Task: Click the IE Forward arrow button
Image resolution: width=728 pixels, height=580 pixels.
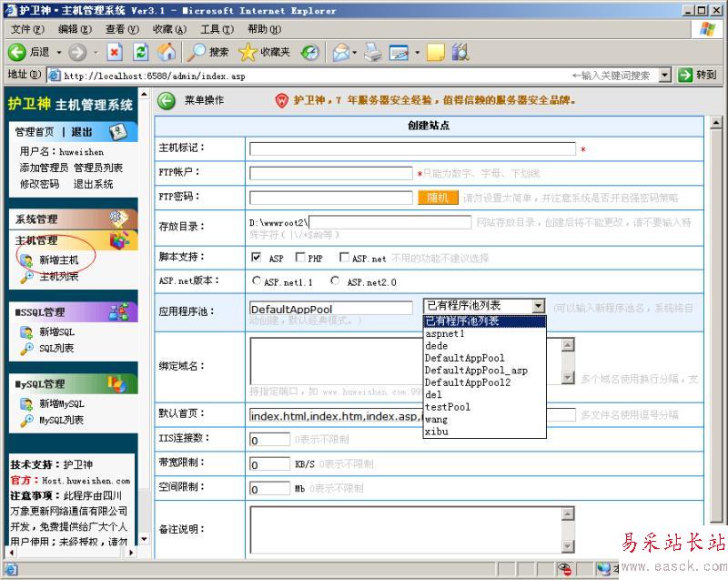Action: (x=77, y=52)
